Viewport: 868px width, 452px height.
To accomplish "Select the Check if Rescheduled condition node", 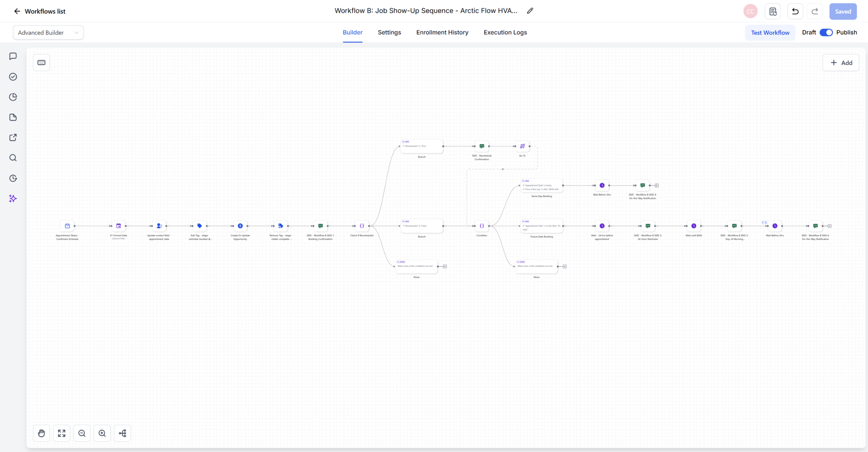I will 362,226.
